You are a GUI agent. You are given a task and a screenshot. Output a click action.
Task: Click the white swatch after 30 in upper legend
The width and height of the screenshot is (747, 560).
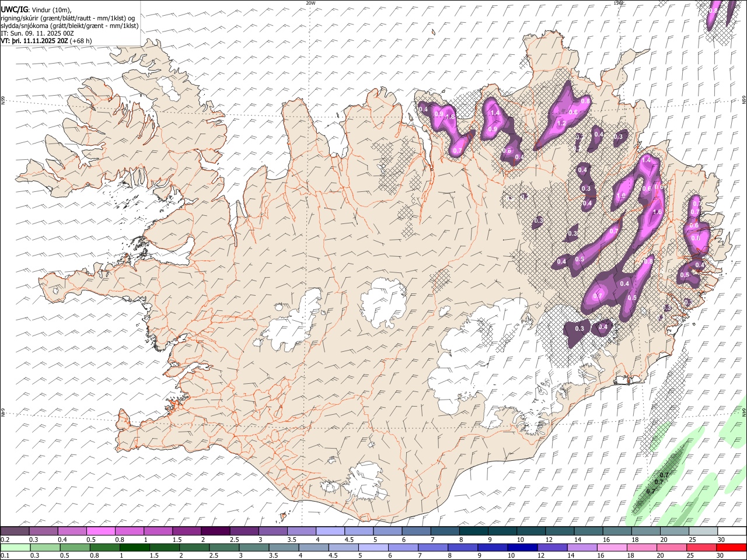pyautogui.click(x=732, y=531)
